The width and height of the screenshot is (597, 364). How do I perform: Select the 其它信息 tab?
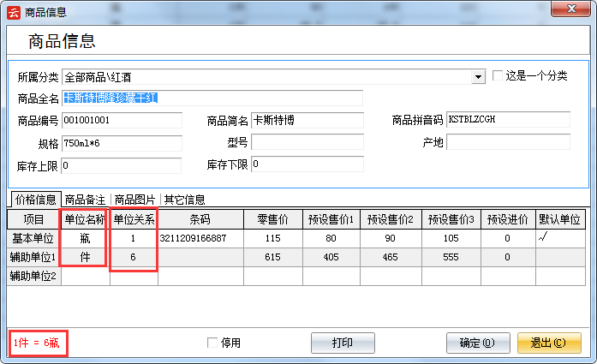[x=184, y=200]
